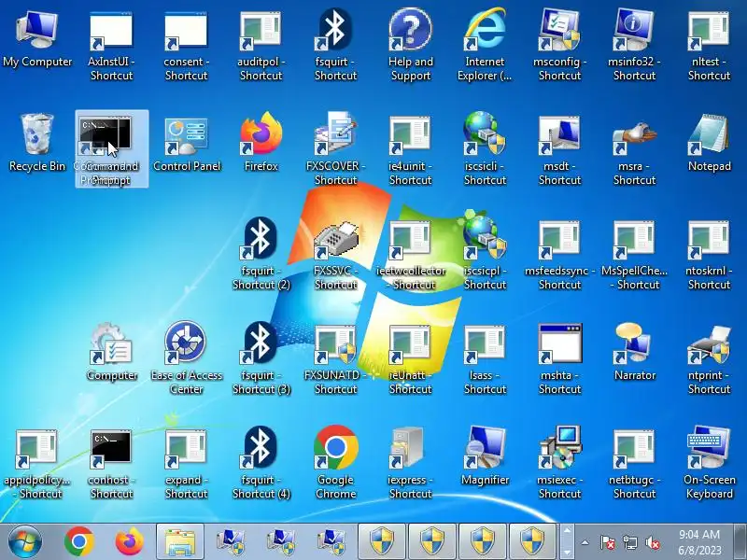Select the nltest shortcut icon
Image resolution: width=747 pixels, height=560 pixels.
[x=709, y=45]
